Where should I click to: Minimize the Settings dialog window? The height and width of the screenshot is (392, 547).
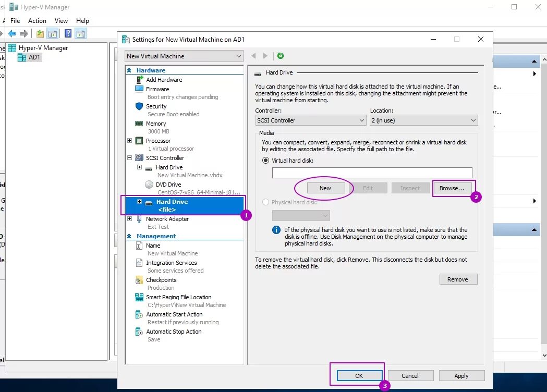pyautogui.click(x=433, y=40)
